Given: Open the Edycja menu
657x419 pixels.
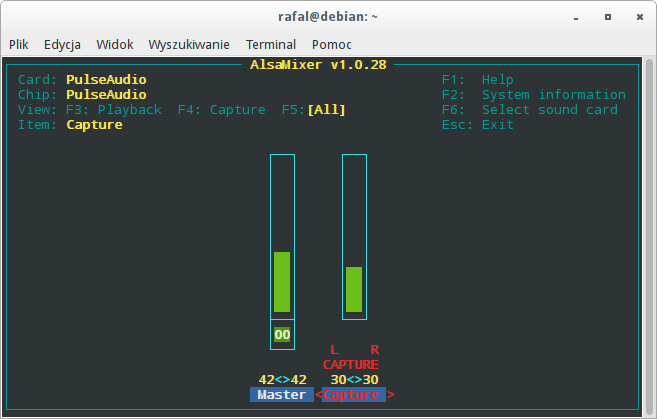Looking at the screenshot, I should point(62,44).
